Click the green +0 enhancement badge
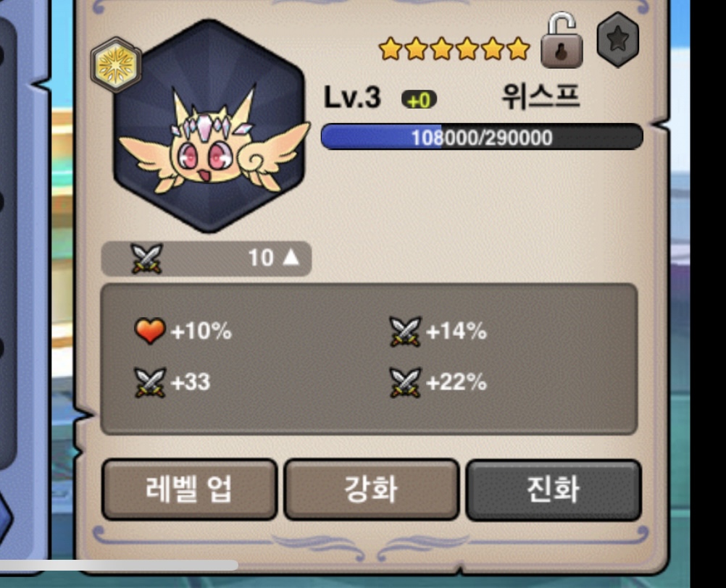The width and height of the screenshot is (726, 588). (x=419, y=100)
